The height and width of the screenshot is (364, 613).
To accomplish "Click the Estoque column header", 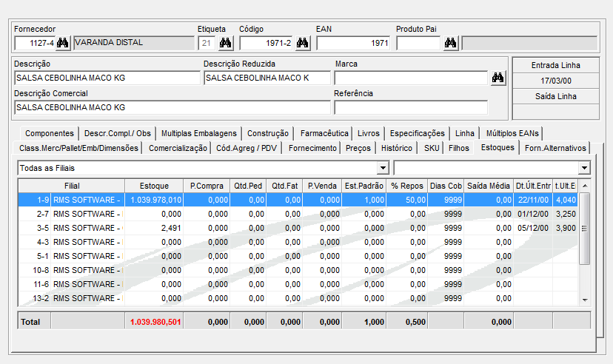I will (154, 186).
